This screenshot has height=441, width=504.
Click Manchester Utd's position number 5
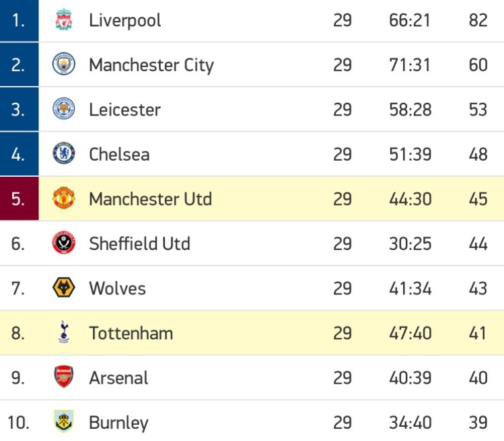(20, 198)
